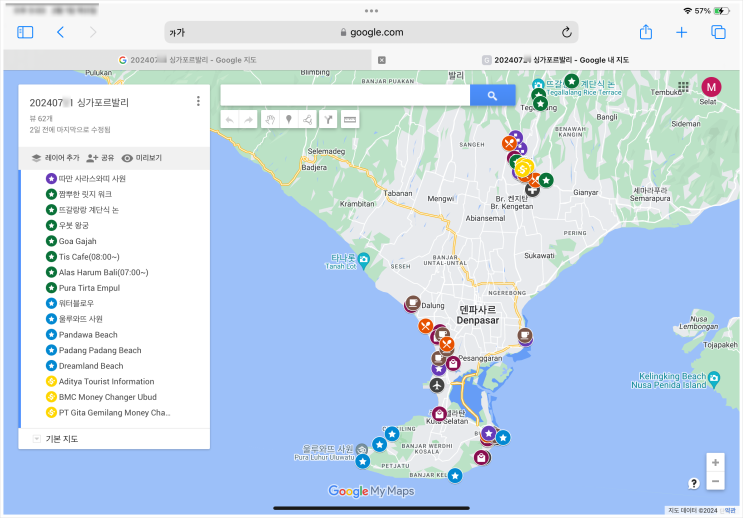Screen dimensions: 743x518
Task: Toggle the Safari sidebar
Action: [x=25, y=32]
